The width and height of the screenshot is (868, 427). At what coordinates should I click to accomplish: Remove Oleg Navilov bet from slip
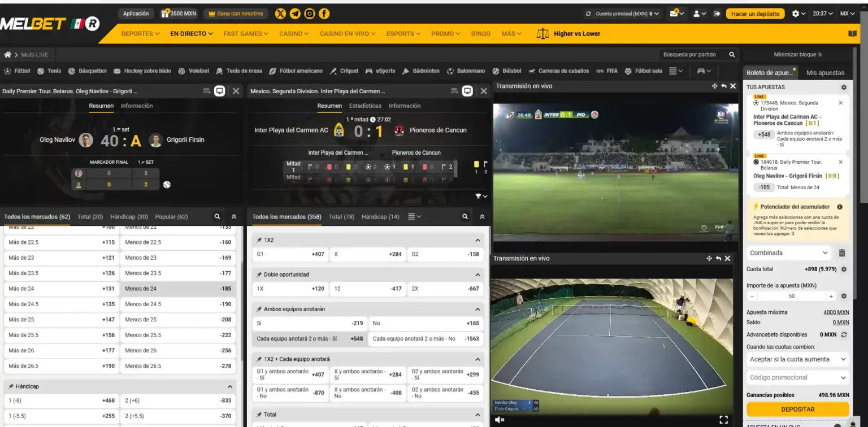pos(840,162)
